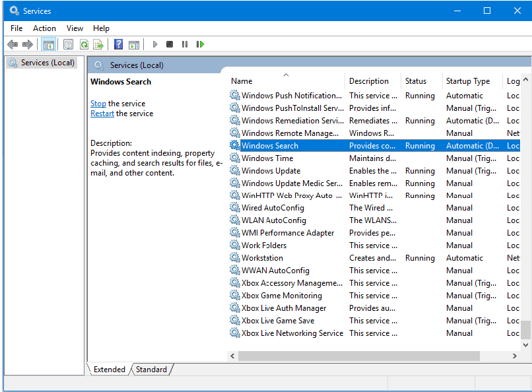Viewport: 532px width, 392px height.
Task: Click vertical scrollbar up arrow
Action: (x=525, y=79)
